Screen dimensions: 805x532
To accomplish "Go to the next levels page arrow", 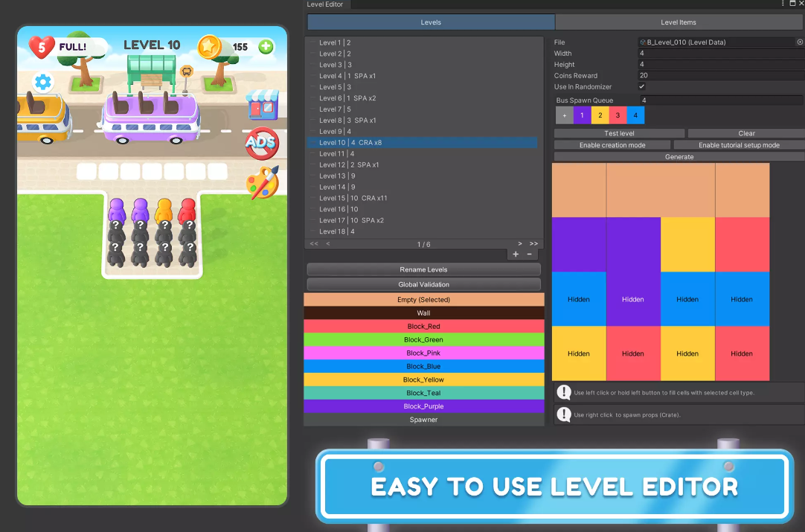I will [520, 244].
